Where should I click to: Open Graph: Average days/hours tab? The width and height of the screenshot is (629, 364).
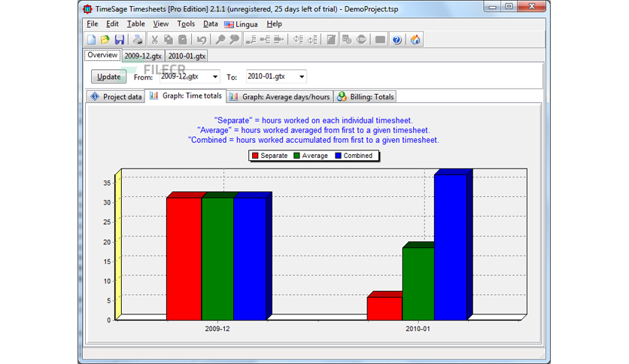coord(280,96)
